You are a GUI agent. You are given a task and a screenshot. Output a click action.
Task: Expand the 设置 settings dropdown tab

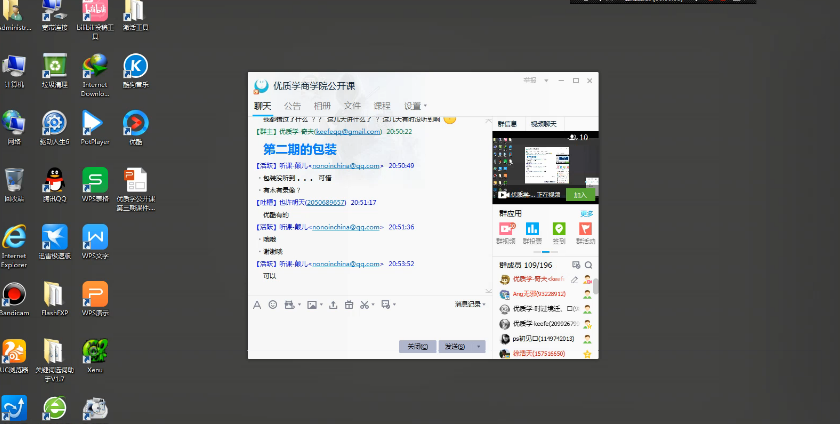tap(415, 106)
